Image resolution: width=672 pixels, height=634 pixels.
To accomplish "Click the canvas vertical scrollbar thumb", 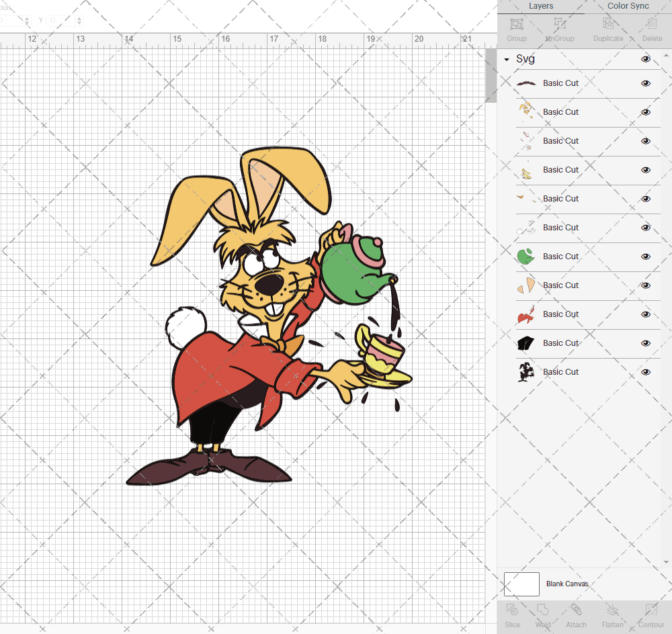I will point(491,75).
